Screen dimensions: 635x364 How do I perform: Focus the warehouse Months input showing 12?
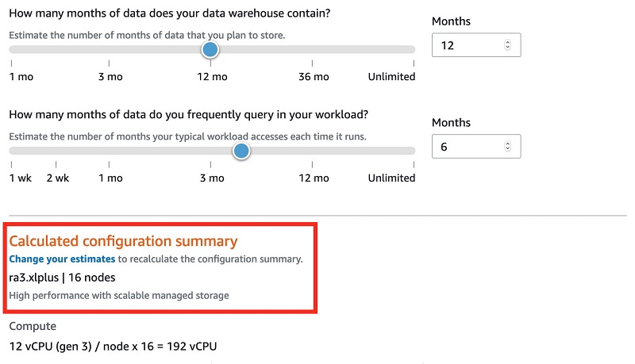tap(476, 45)
